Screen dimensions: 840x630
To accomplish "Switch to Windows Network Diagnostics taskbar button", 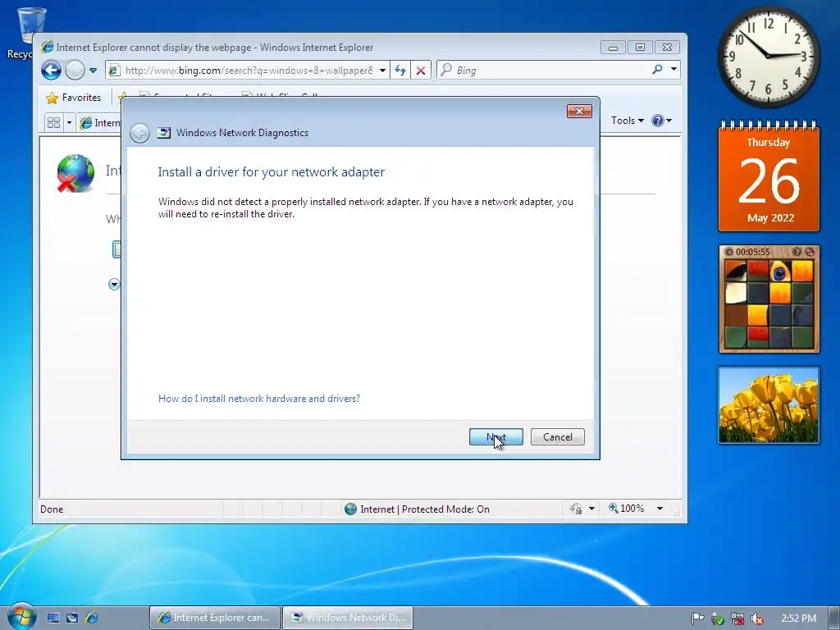I will pos(348,618).
